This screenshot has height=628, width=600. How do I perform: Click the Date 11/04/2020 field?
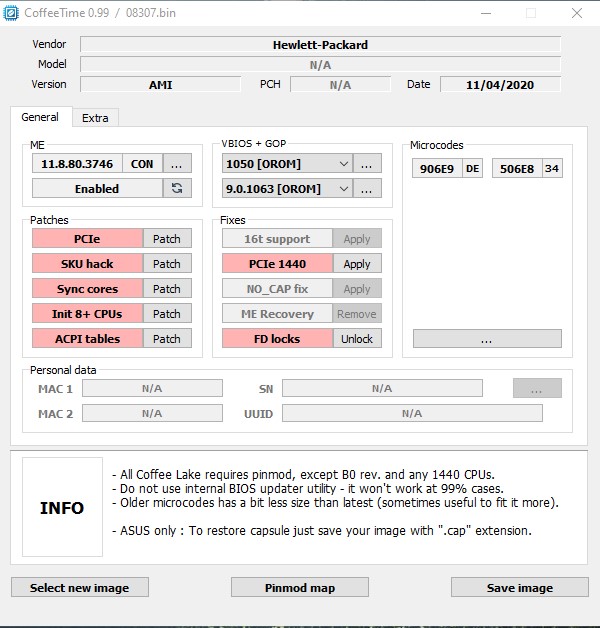(x=500, y=85)
